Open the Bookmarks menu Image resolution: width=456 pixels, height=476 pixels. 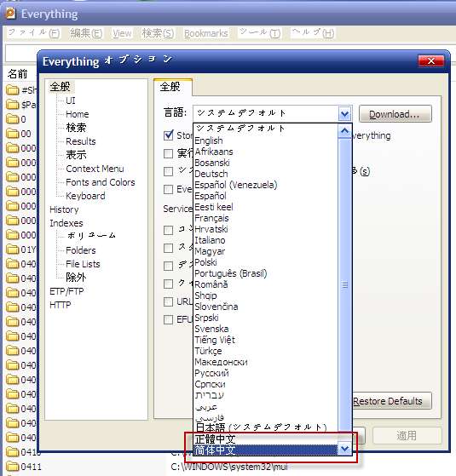(x=206, y=33)
